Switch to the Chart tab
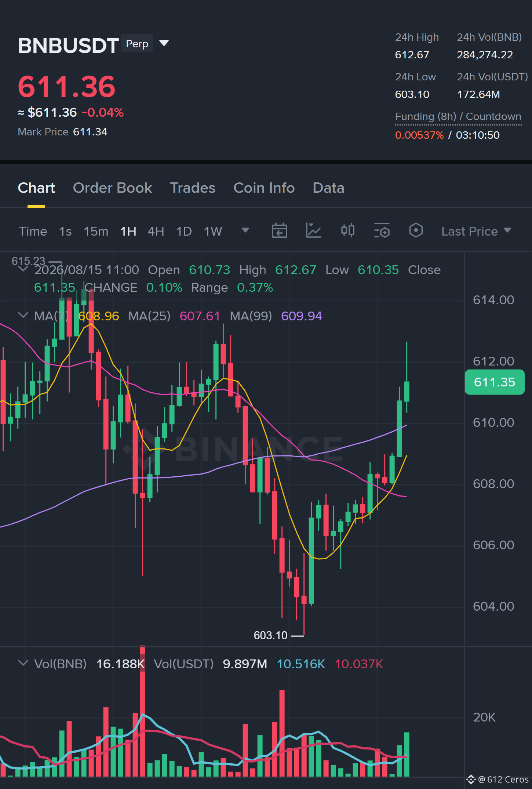 click(x=36, y=188)
